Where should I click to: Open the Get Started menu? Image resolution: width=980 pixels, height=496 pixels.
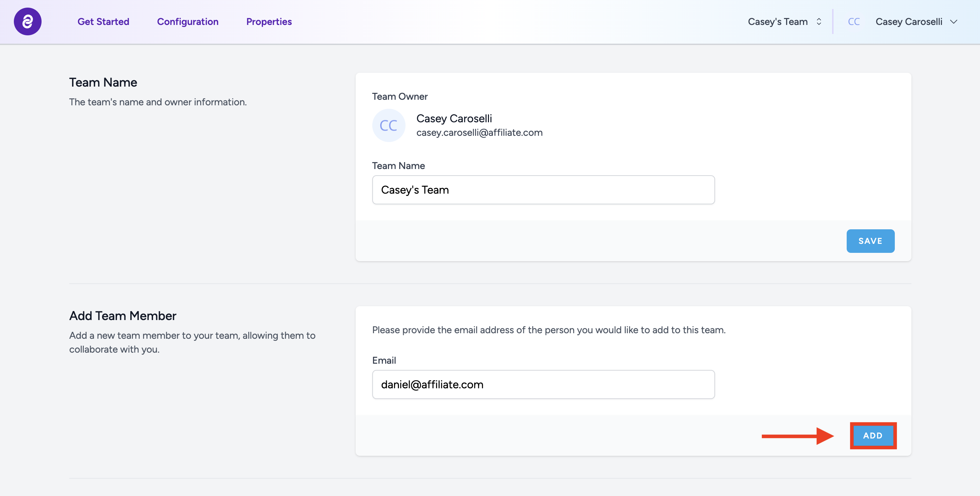[x=103, y=22]
